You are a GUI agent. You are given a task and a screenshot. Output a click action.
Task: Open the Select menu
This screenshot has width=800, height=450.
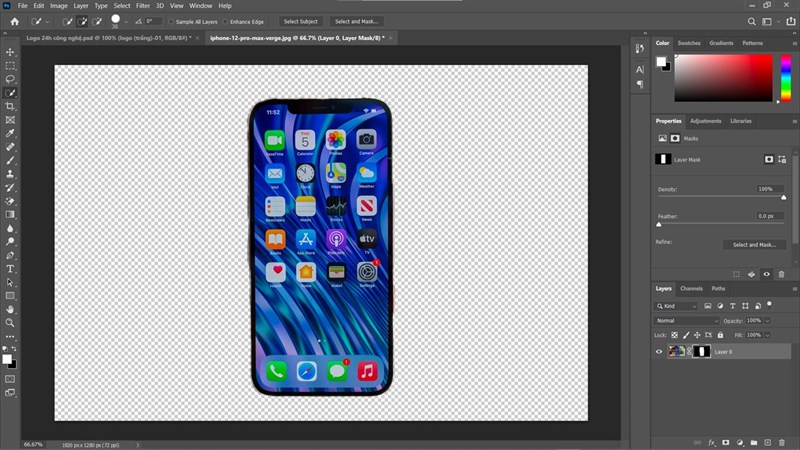coord(122,6)
